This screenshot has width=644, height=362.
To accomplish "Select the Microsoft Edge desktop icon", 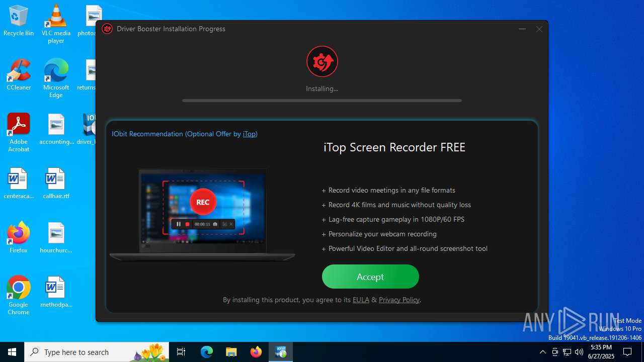I will tap(56, 79).
